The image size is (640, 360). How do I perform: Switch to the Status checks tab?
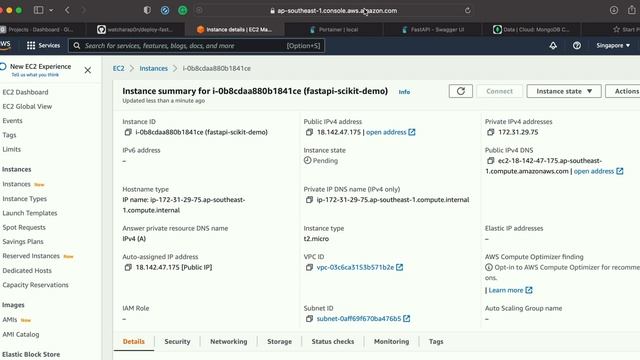(333, 342)
